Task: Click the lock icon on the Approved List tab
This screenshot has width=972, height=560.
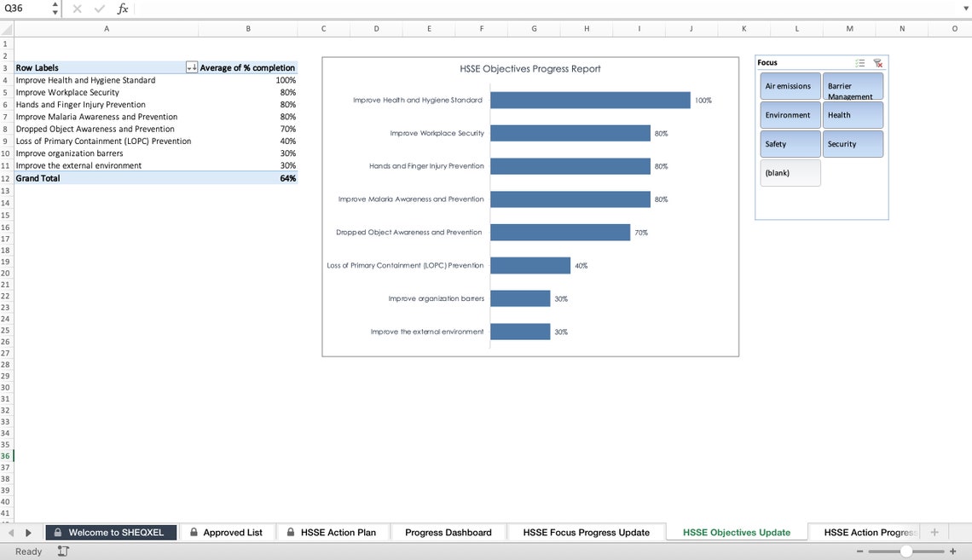Action: point(194,531)
